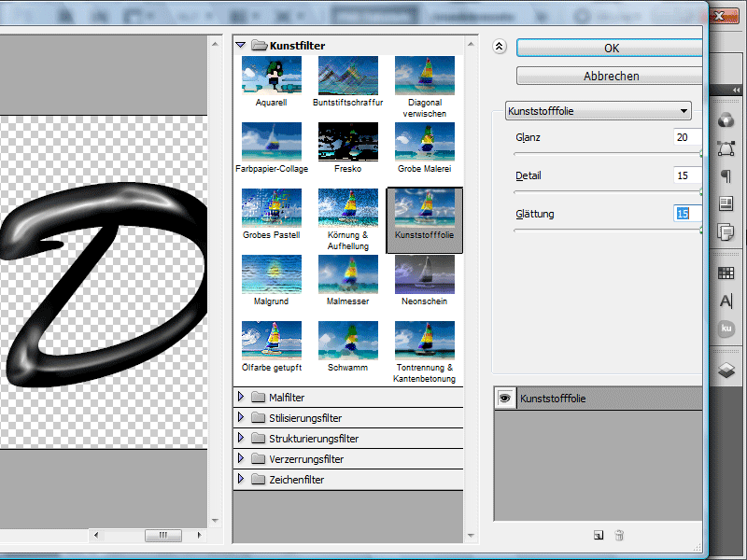The width and height of the screenshot is (747, 560).
Task: Select the Kunststofffolie effect layer row
Action: click(x=599, y=399)
